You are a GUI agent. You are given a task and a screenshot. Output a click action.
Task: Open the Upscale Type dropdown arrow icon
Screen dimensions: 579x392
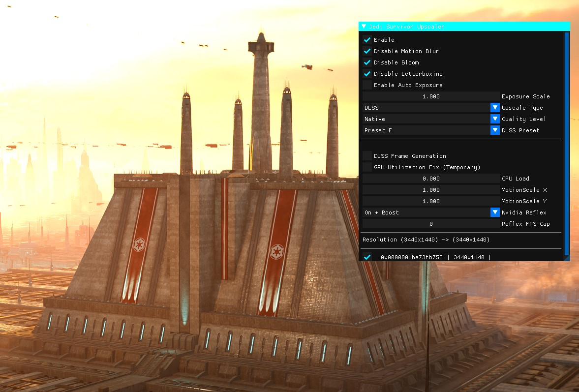pos(494,107)
